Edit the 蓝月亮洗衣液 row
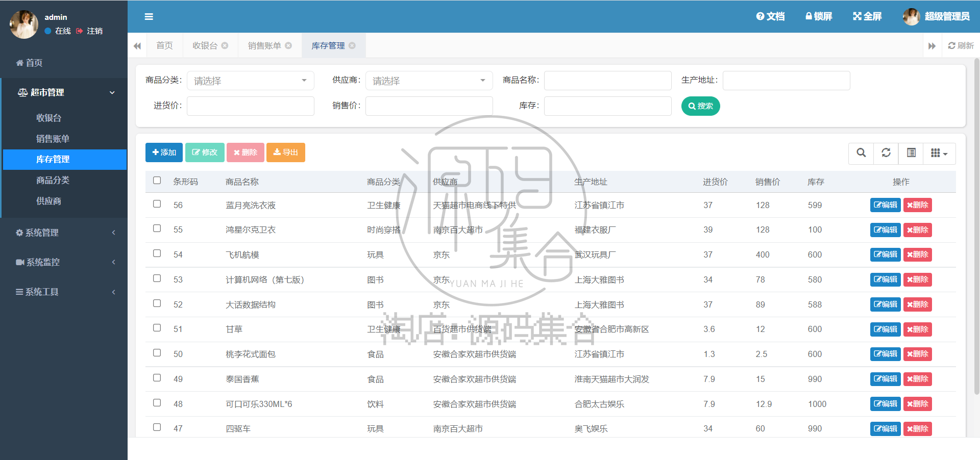This screenshot has height=460, width=980. pos(886,205)
